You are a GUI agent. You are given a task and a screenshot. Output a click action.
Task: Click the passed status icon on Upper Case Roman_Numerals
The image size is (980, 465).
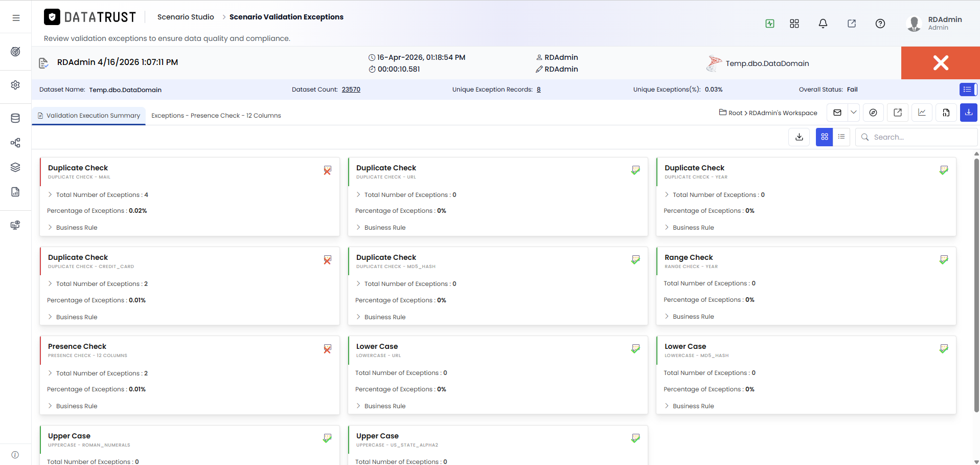[327, 438]
